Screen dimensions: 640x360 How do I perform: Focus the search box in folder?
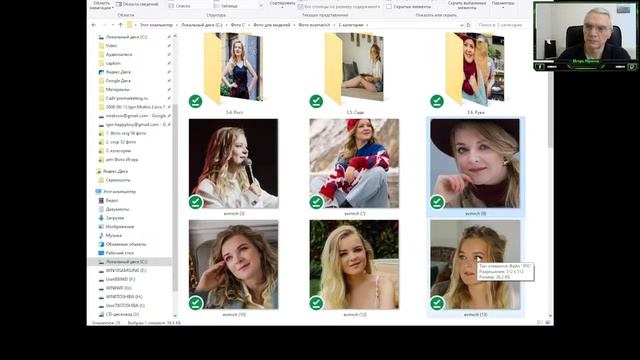click(x=503, y=25)
